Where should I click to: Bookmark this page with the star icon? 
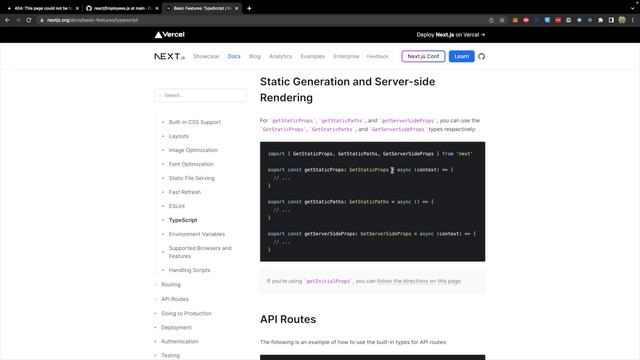click(502, 20)
